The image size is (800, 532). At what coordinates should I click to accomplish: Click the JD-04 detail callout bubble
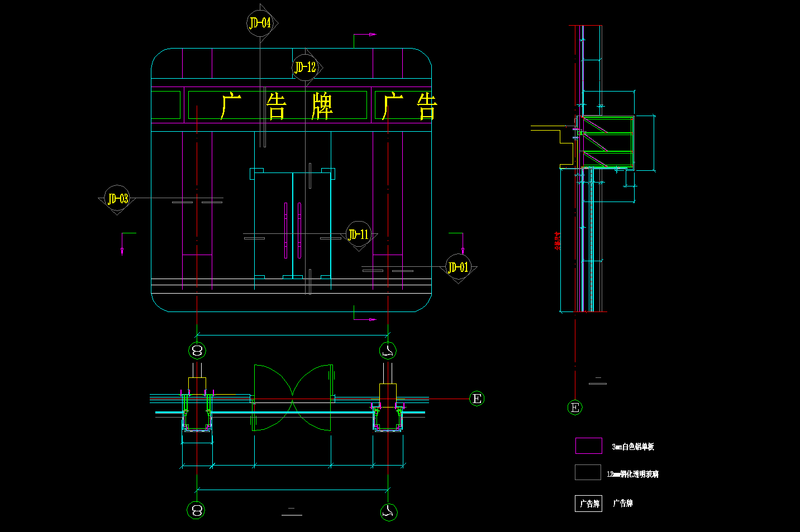[x=260, y=23]
